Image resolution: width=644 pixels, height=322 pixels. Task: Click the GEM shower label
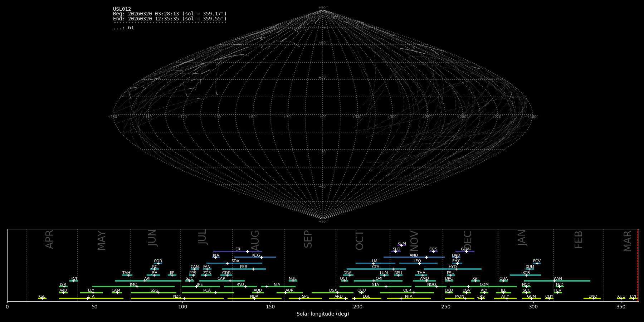(x=465, y=249)
